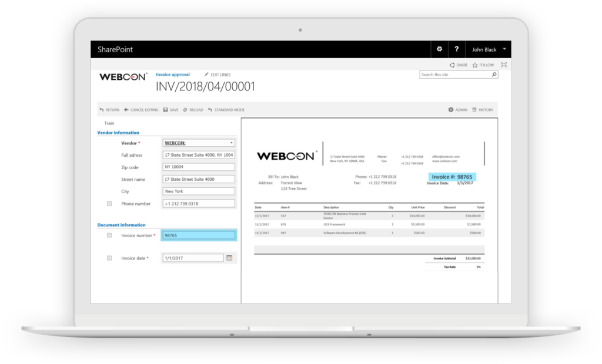
Task: Switch to STANDARD MODE
Action: pyautogui.click(x=226, y=110)
